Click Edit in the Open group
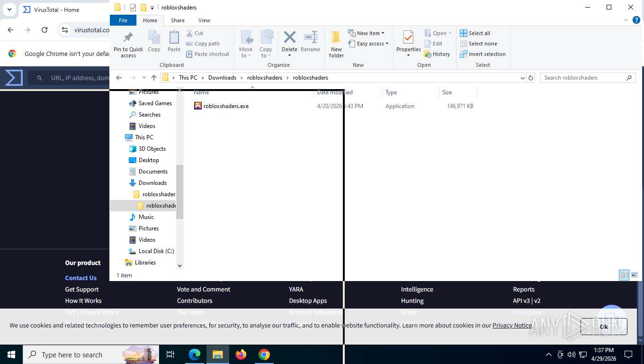 click(x=433, y=44)
